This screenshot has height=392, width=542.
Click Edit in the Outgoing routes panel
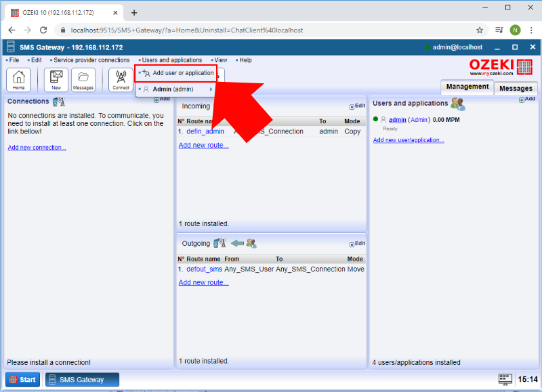point(358,244)
